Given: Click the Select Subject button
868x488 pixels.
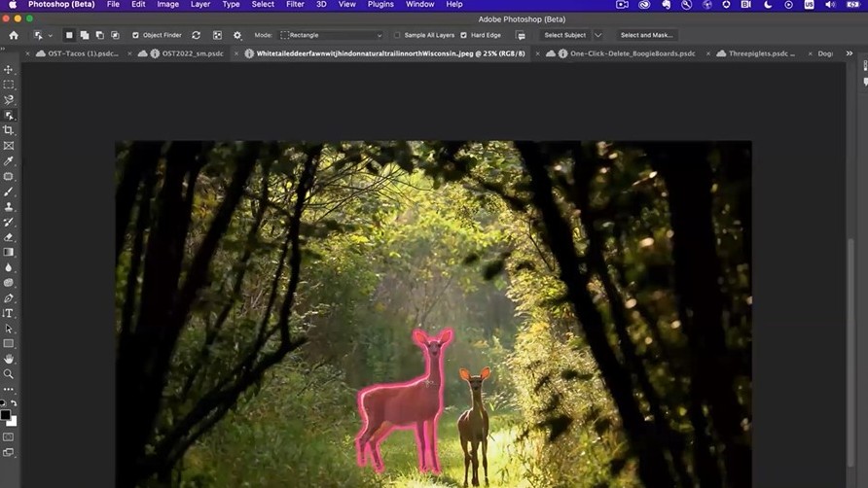Looking at the screenshot, I should (x=564, y=35).
